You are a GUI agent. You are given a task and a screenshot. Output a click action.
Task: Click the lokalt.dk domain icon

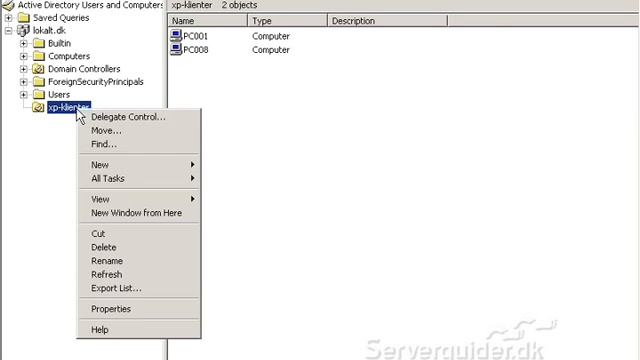point(23,30)
